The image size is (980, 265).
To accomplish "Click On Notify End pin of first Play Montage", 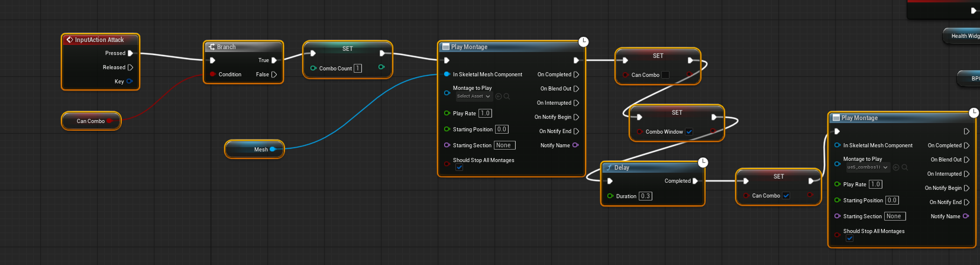I will [x=576, y=131].
